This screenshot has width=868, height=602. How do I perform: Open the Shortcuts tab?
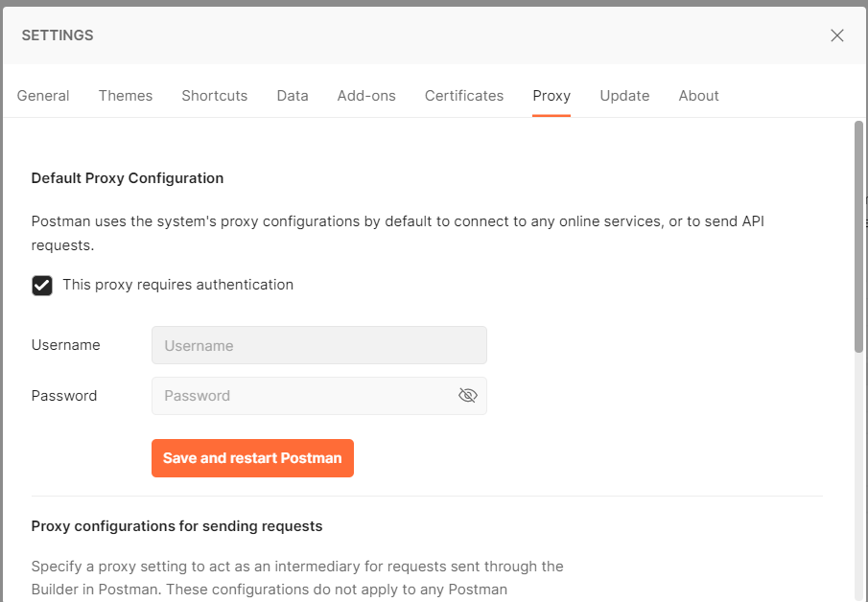coord(215,96)
